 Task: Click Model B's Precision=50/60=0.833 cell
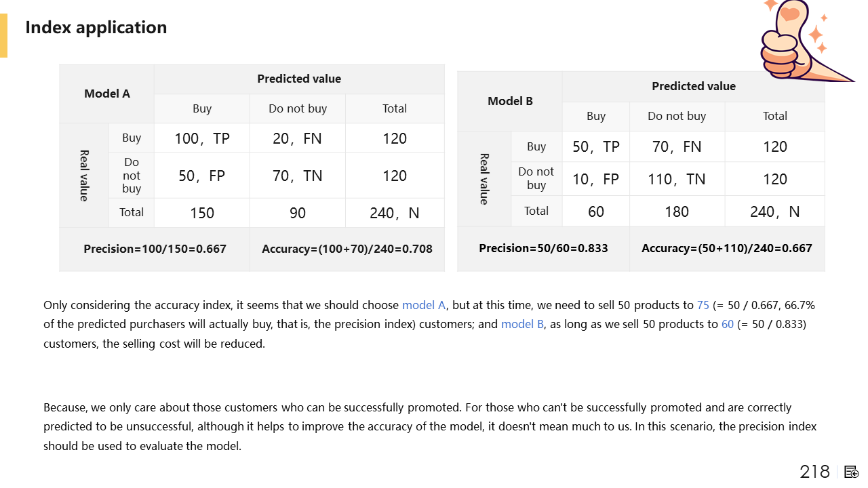coord(543,248)
